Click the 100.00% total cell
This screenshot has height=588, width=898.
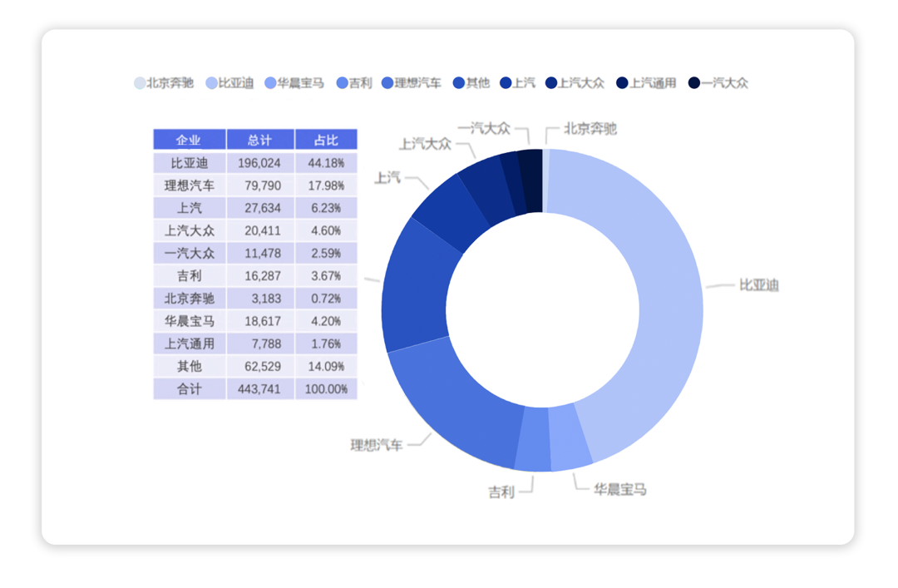click(x=326, y=389)
